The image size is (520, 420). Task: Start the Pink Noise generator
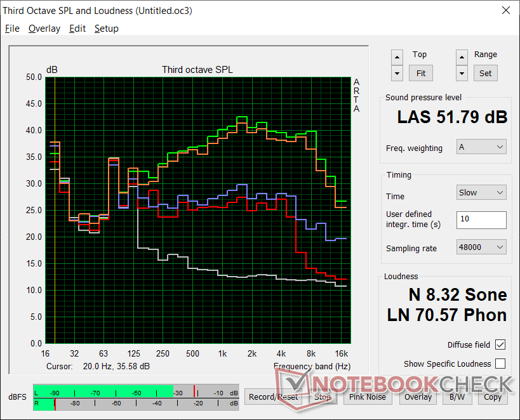tap(368, 397)
